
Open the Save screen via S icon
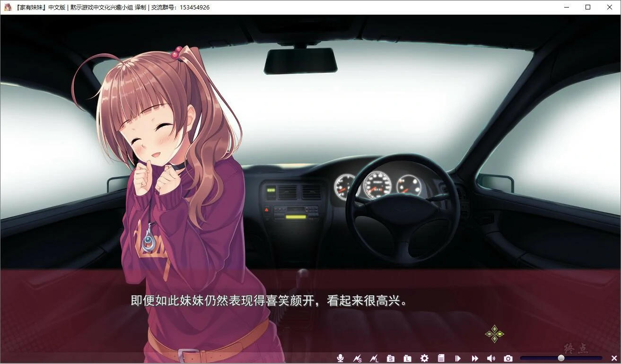(x=391, y=358)
